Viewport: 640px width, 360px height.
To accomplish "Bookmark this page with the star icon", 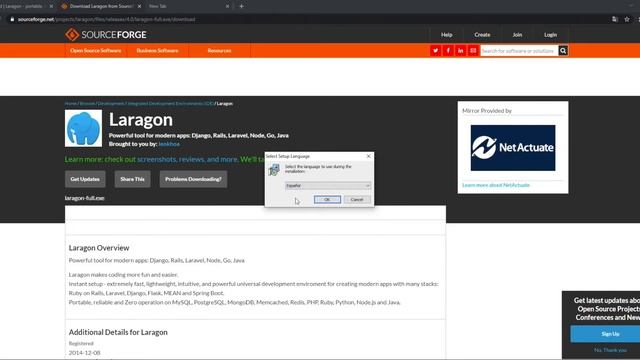I will click(x=627, y=19).
